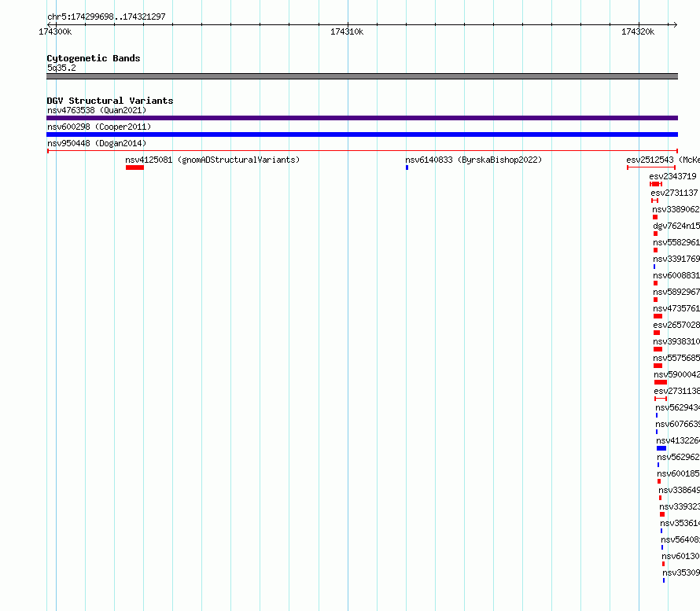The image size is (700, 611).
Task: Click the label starting with nsv353614
Action: point(680,523)
